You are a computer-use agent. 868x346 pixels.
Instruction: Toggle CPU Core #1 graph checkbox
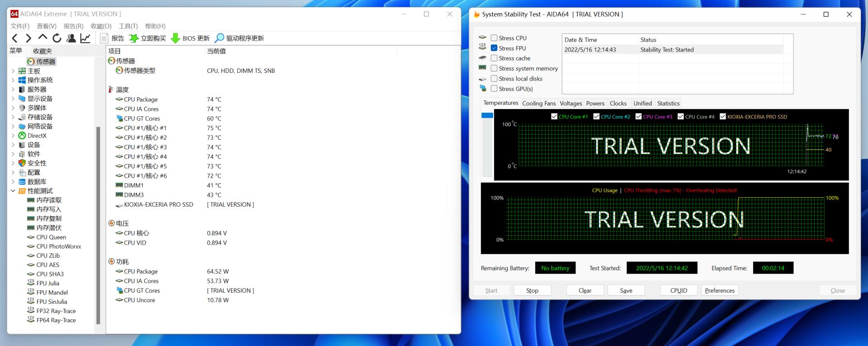[554, 117]
